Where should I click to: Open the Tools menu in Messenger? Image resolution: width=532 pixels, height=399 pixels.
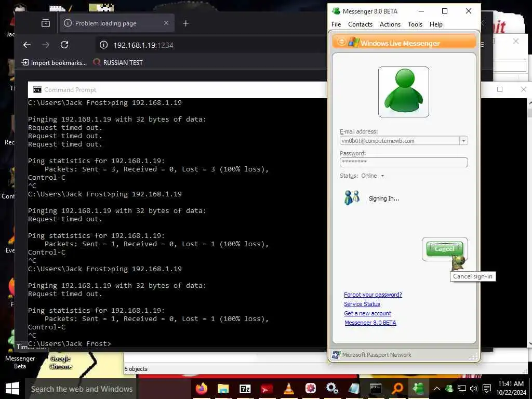[415, 24]
